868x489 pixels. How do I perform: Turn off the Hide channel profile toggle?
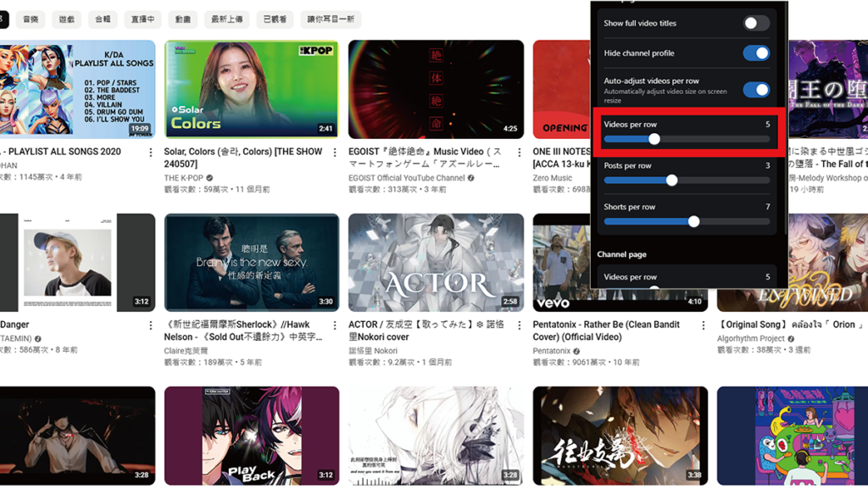tap(756, 53)
